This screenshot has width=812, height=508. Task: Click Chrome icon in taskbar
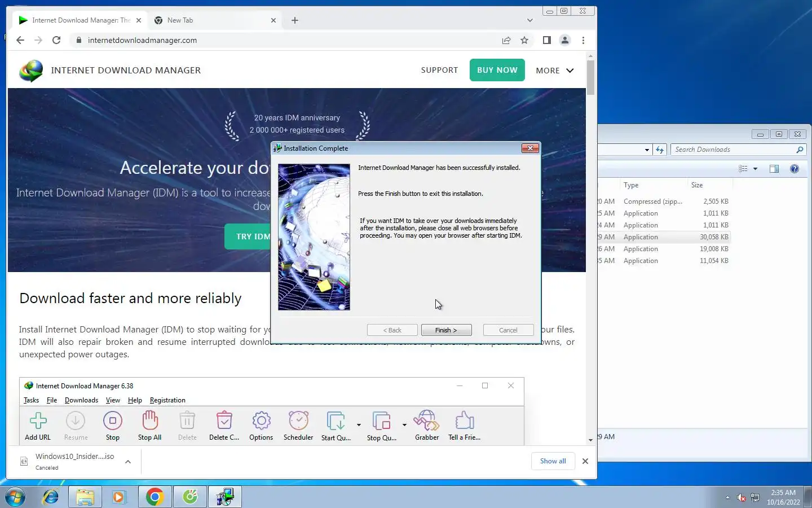[155, 497]
